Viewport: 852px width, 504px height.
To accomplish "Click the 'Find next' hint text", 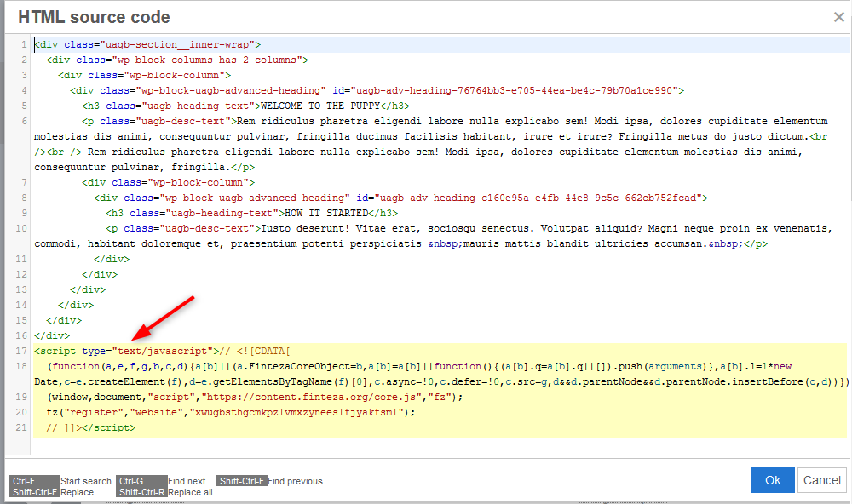I will pos(187,481).
